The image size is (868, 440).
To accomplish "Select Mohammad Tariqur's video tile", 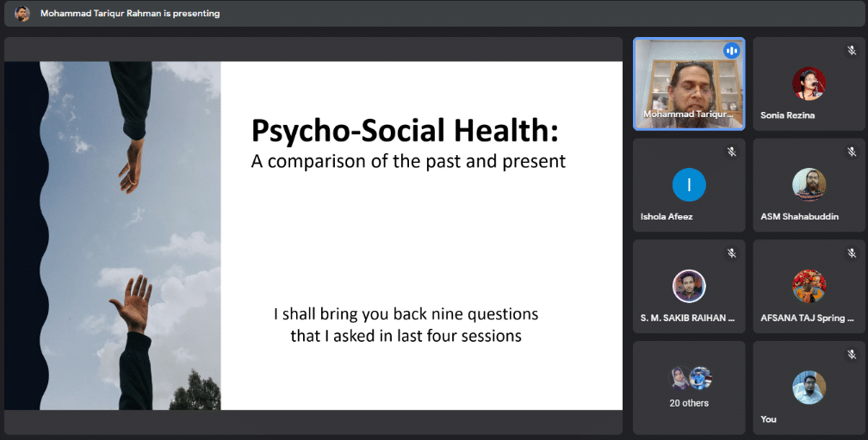I will pyautogui.click(x=689, y=84).
